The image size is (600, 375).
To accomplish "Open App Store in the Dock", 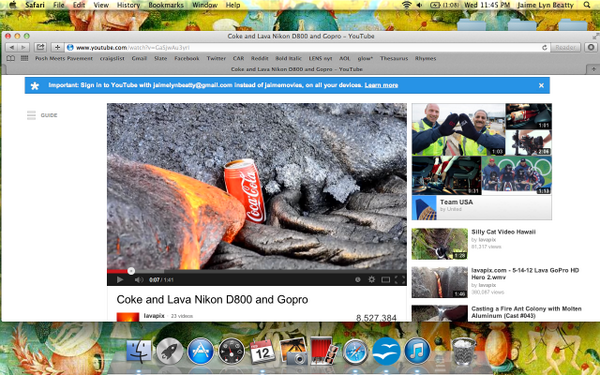I will pos(201,351).
